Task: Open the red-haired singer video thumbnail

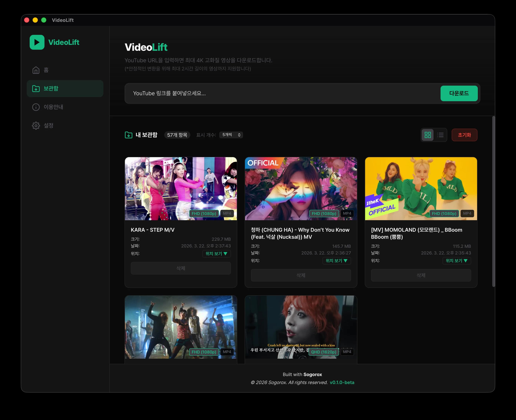Action: click(x=301, y=327)
